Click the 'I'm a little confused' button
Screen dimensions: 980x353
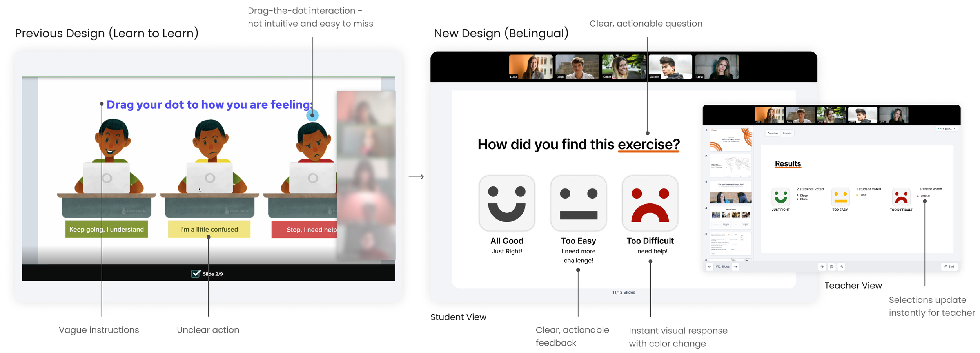pyautogui.click(x=209, y=229)
